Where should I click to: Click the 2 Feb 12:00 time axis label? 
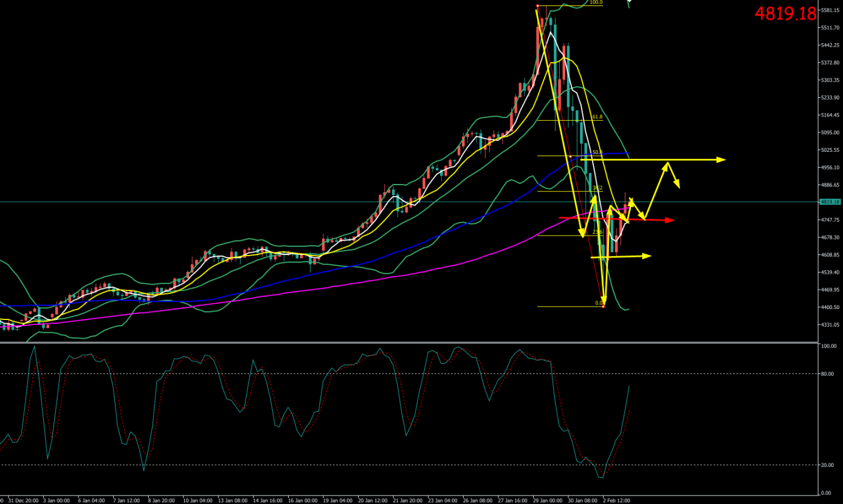(x=616, y=501)
